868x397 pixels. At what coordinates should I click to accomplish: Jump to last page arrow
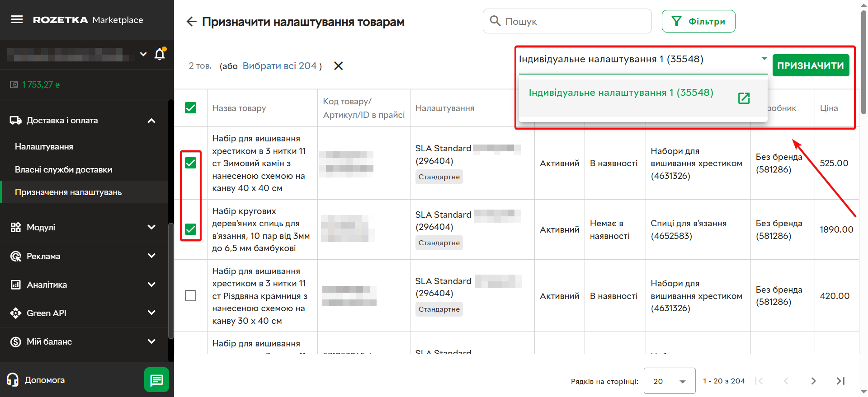click(840, 381)
